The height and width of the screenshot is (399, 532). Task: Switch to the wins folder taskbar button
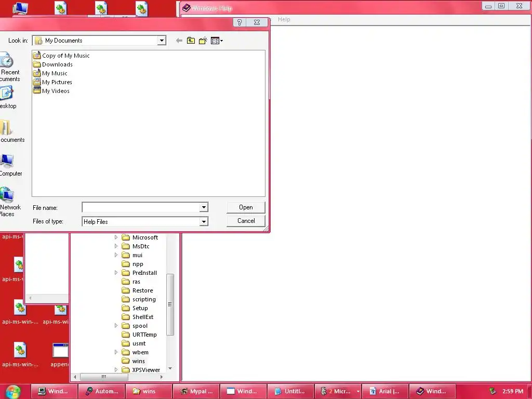tap(149, 391)
